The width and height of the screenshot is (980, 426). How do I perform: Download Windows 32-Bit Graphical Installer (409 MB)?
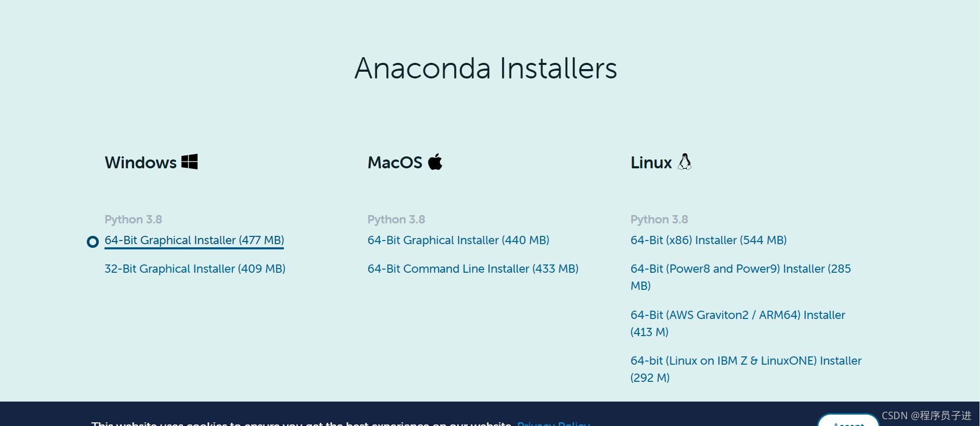click(195, 269)
